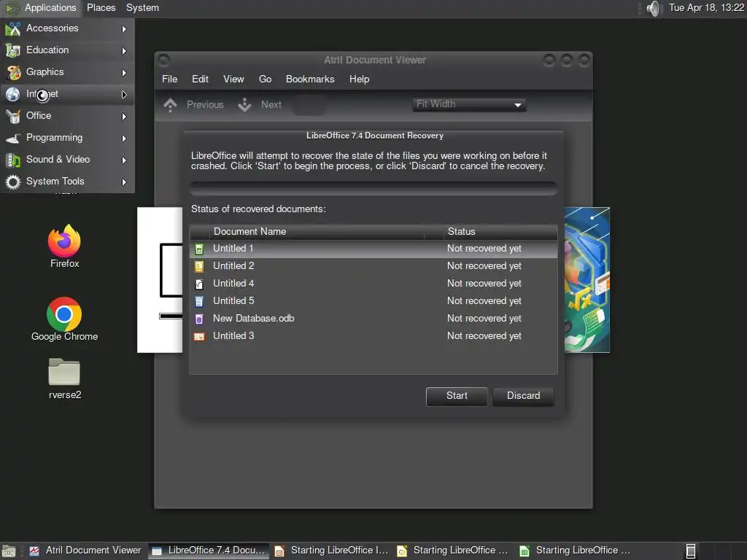747x560 pixels.
Task: Click the Status column header
Action: click(x=500, y=232)
